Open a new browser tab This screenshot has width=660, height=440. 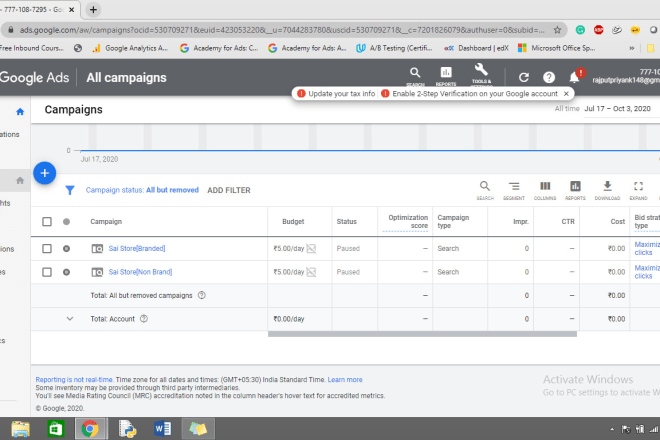point(93,10)
